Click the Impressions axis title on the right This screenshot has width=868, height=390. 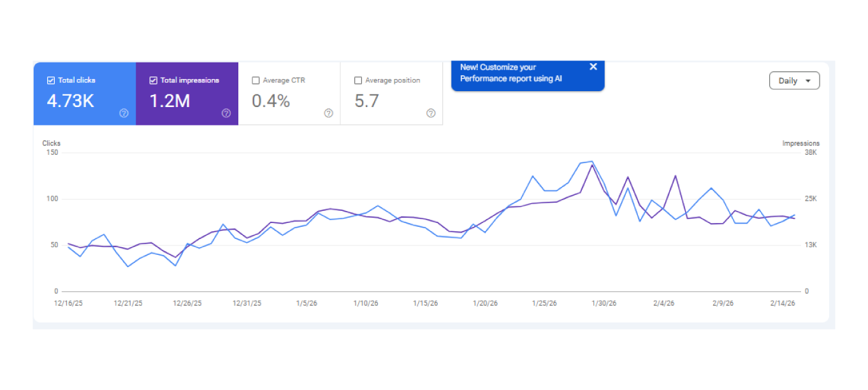(x=800, y=143)
